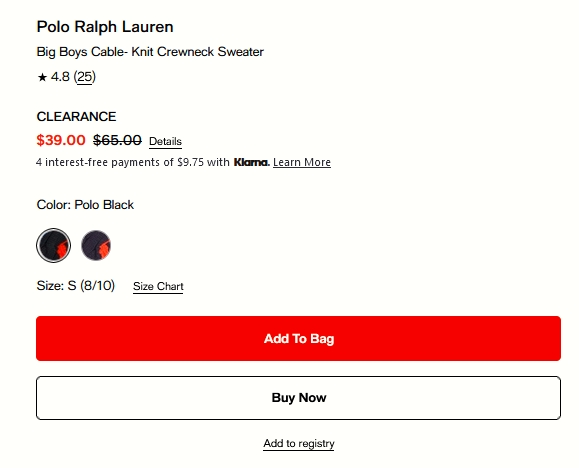Open the Polo Ralph Lauren brand link
Viewport: 579px width, 468px height.
(105, 27)
